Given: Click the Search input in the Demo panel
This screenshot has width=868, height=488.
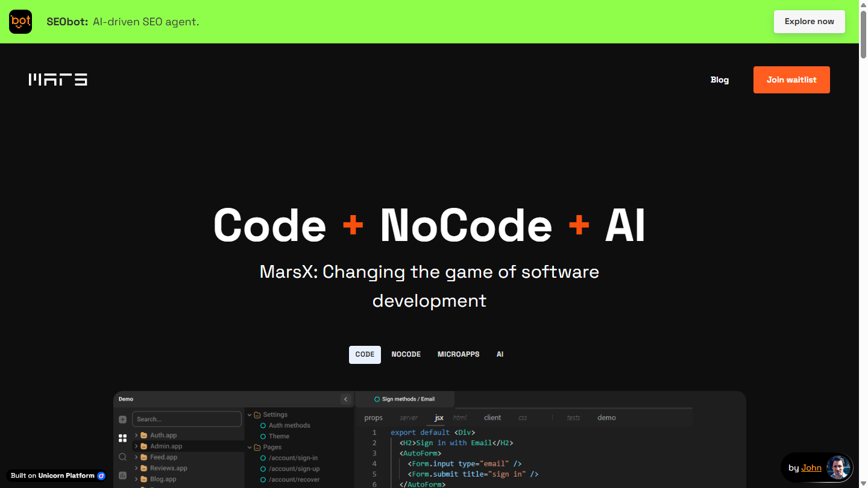Looking at the screenshot, I should pyautogui.click(x=187, y=419).
